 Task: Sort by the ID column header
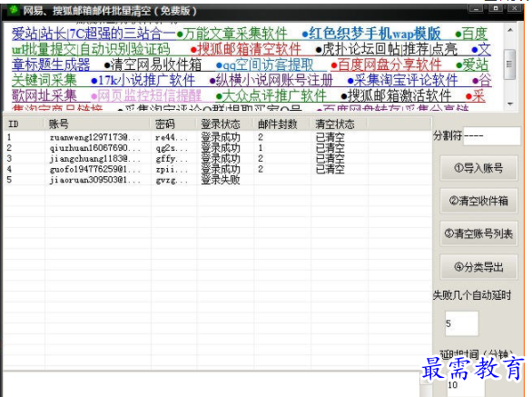[x=24, y=124]
